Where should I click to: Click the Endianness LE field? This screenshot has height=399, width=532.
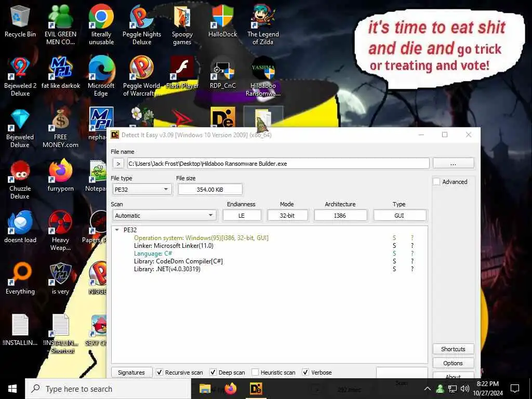242,216
